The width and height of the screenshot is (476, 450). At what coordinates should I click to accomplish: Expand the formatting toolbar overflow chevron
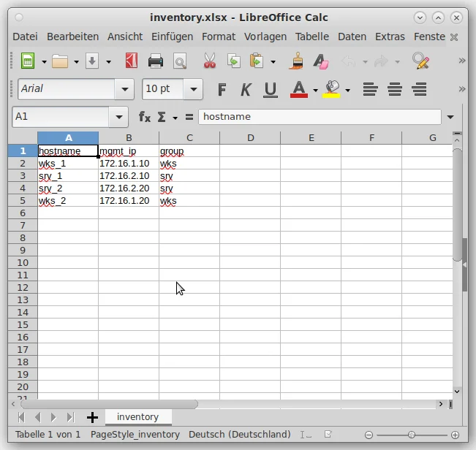click(462, 89)
